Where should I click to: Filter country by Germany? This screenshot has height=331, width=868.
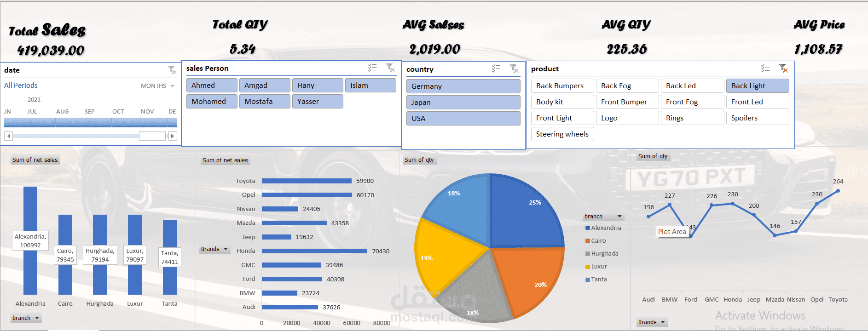click(463, 86)
